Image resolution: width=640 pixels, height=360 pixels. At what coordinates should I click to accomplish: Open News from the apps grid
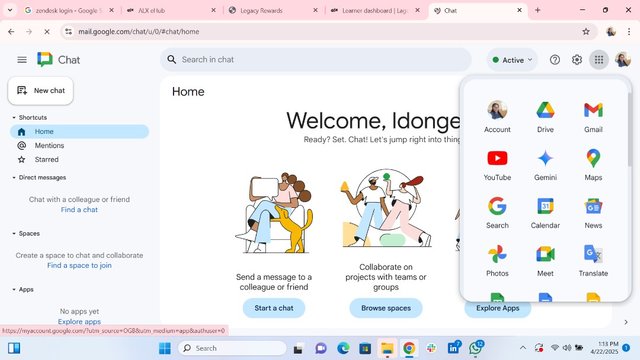tap(593, 213)
